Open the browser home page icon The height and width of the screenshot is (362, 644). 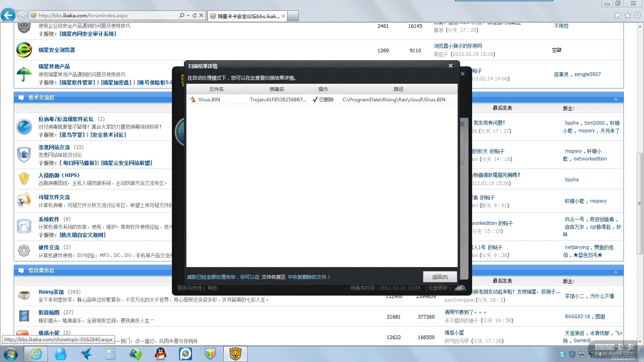tap(618, 16)
